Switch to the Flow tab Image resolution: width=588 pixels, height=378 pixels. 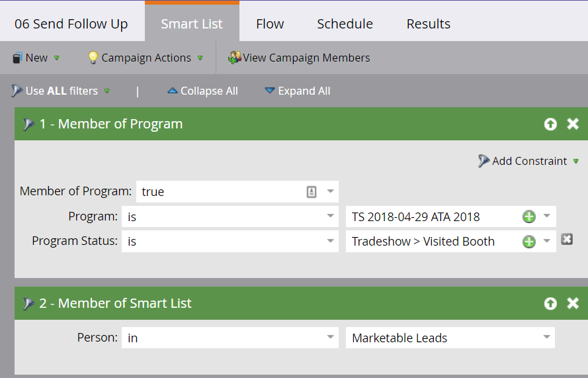tap(270, 24)
